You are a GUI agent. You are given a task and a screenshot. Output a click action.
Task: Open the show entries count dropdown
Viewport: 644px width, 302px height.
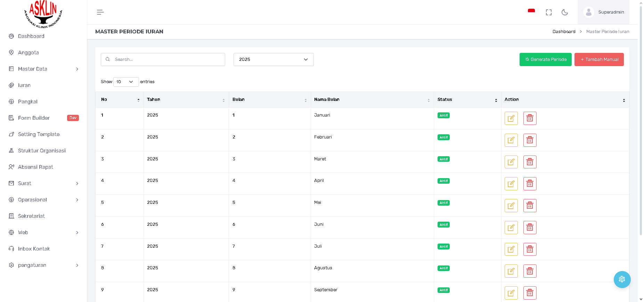point(125,82)
